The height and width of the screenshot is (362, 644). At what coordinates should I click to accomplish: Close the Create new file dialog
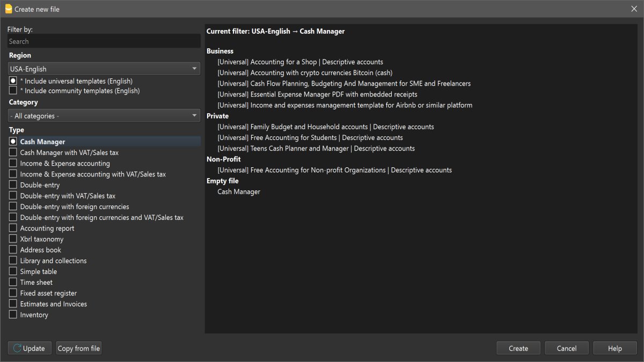pos(634,9)
